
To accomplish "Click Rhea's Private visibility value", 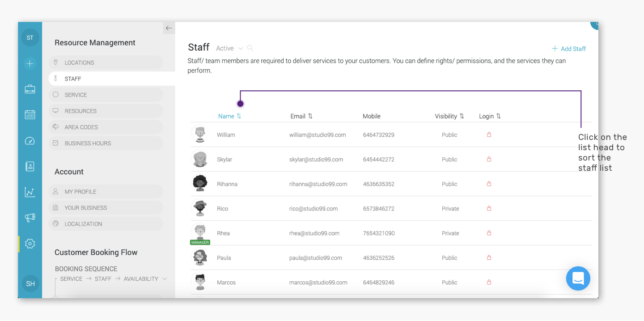I will click(450, 233).
